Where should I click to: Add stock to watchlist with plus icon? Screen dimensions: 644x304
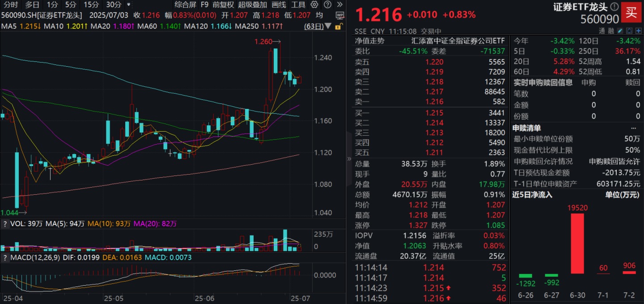638,31
